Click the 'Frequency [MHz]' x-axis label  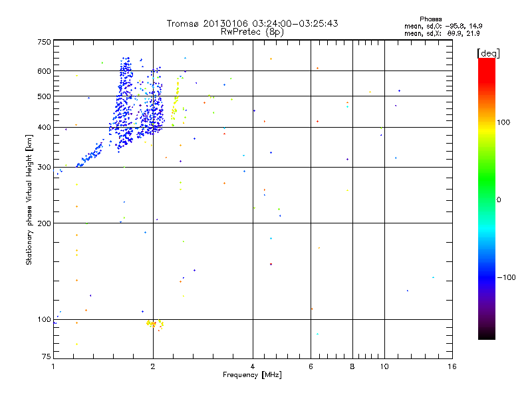(252, 375)
